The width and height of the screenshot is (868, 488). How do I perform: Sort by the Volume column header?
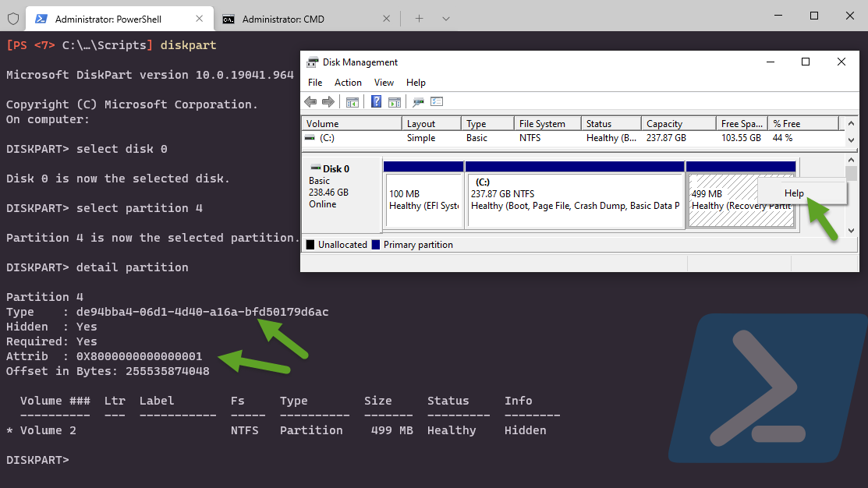[352, 123]
